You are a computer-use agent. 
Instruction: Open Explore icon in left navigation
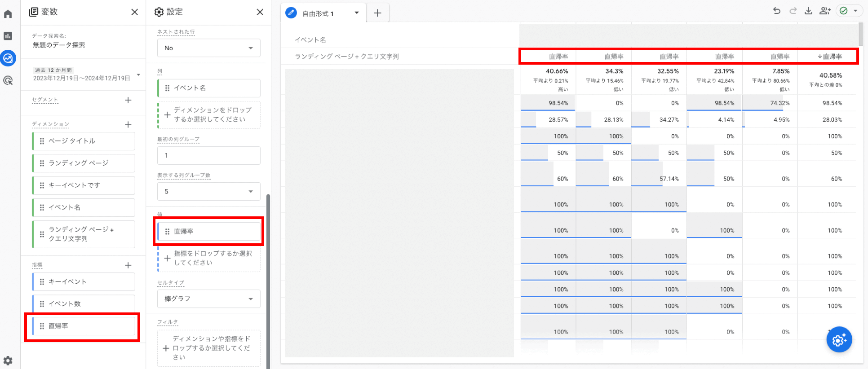[x=8, y=58]
